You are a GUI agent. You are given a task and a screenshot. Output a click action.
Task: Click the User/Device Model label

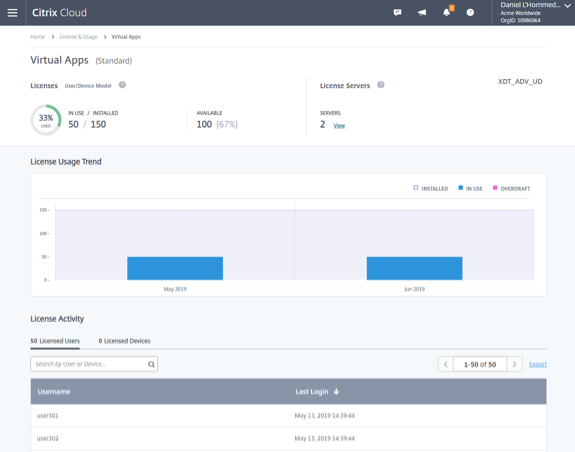point(88,86)
